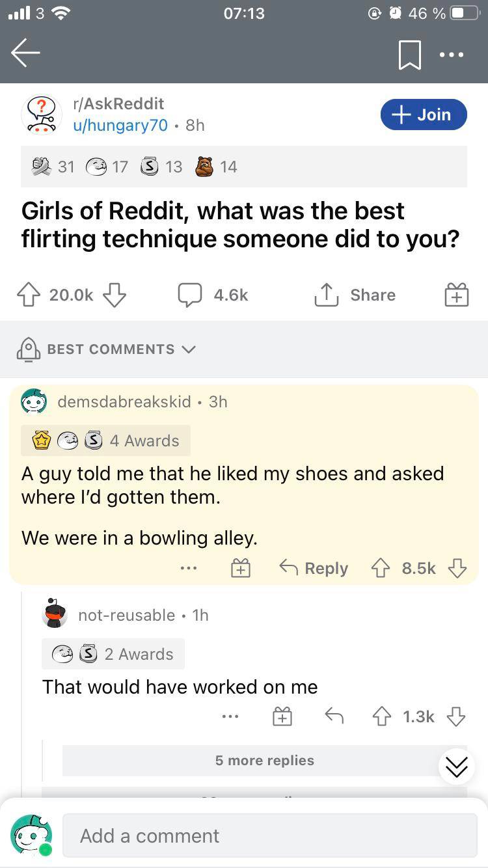Open the three-dot post options menu
The width and height of the screenshot is (488, 868).
tap(452, 55)
